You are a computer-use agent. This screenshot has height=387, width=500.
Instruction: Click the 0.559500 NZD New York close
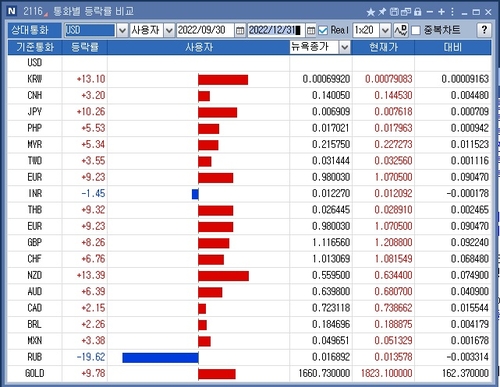coord(331,275)
